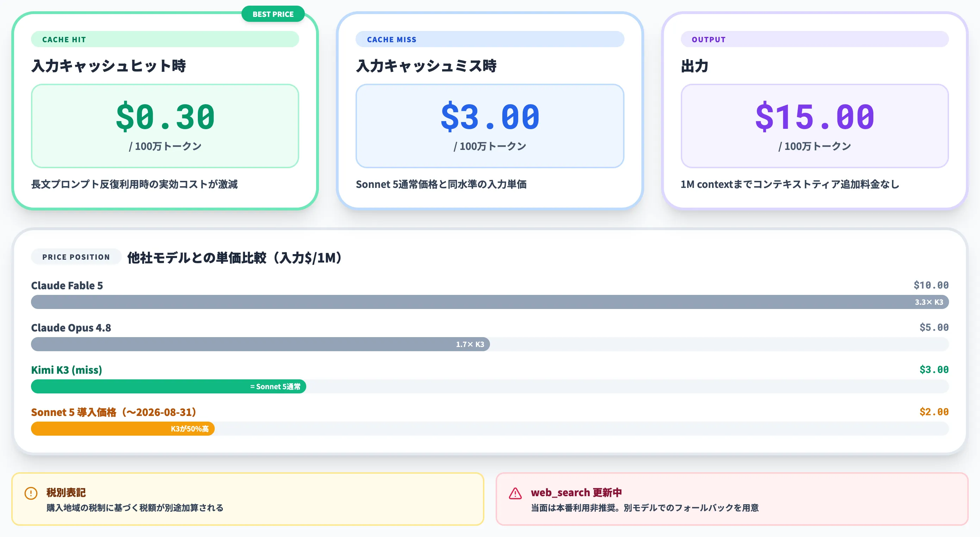The image size is (980, 537).
Task: Click the Claude Fable 5 price bar
Action: tap(490, 302)
